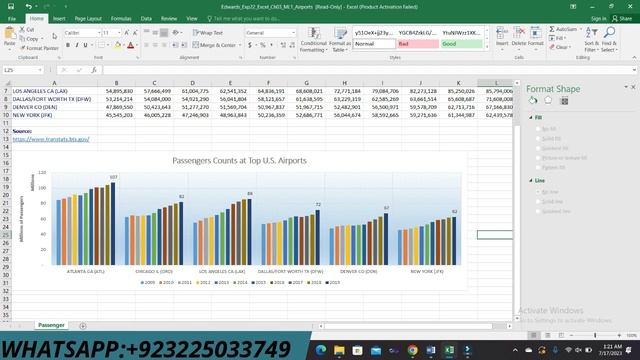Image resolution: width=640 pixels, height=360 pixels.
Task: Toggle Bold formatting
Action: [x=68, y=45]
